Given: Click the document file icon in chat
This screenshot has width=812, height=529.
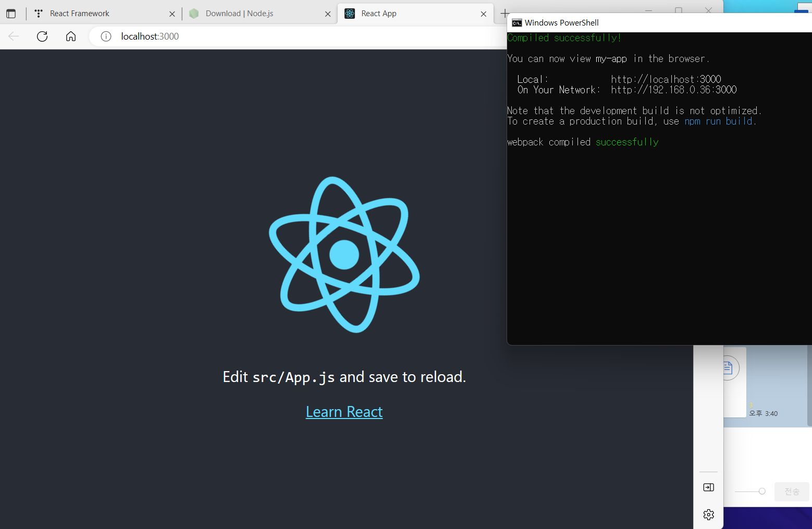Looking at the screenshot, I should tap(728, 368).
